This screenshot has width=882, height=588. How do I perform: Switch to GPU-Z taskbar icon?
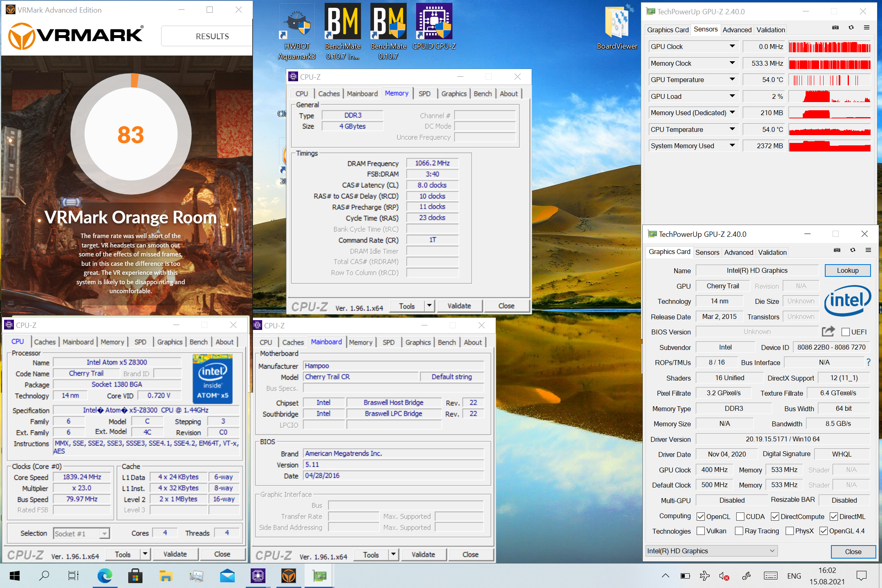(319, 576)
